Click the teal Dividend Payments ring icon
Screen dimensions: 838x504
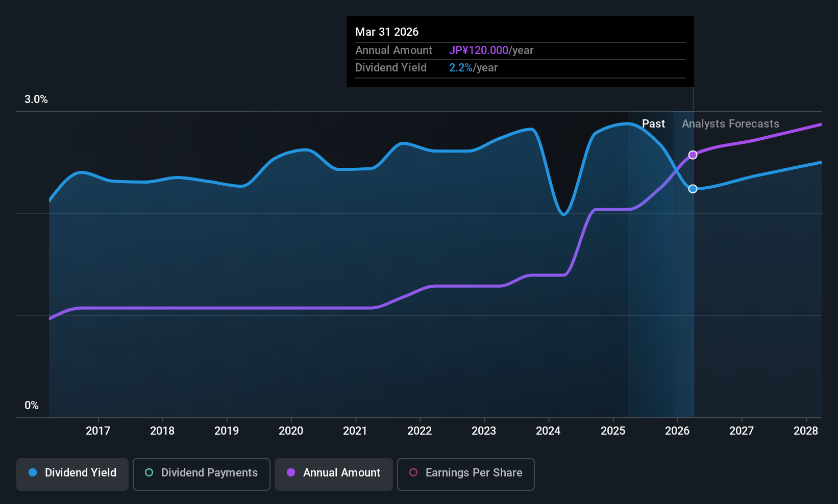(x=149, y=473)
